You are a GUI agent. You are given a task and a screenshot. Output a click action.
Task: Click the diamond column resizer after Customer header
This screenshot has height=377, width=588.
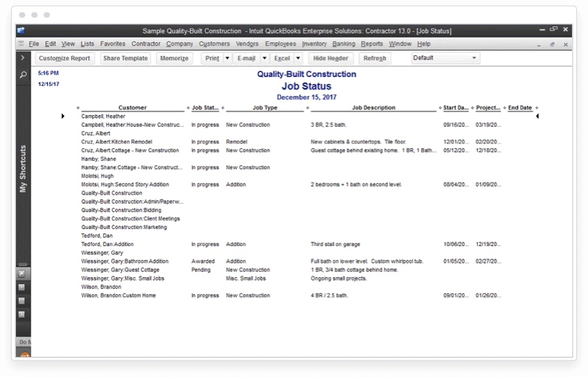point(188,108)
